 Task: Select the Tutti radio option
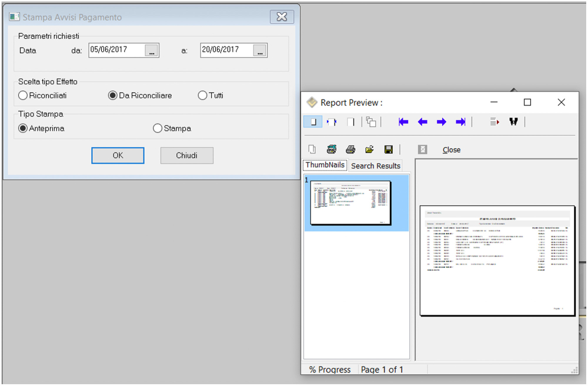tap(203, 95)
